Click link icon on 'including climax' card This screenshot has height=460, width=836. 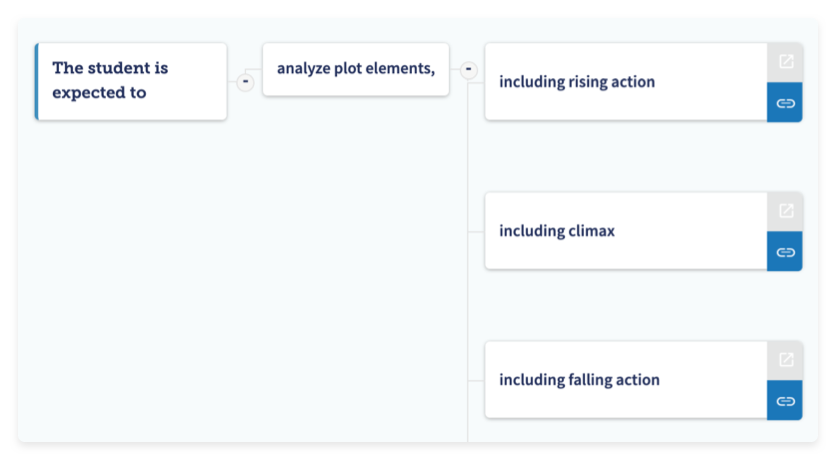(785, 251)
